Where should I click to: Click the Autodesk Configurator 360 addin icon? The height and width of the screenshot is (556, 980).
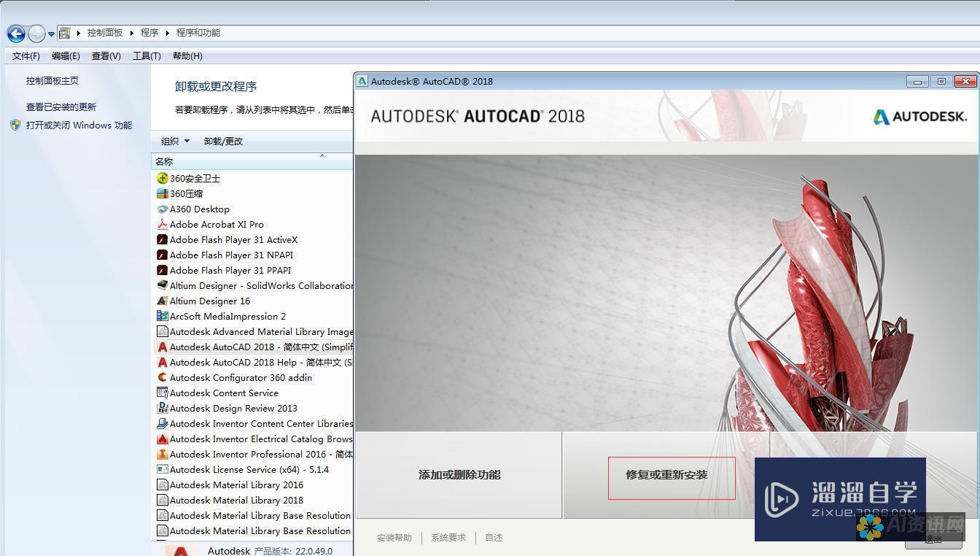[x=162, y=377]
